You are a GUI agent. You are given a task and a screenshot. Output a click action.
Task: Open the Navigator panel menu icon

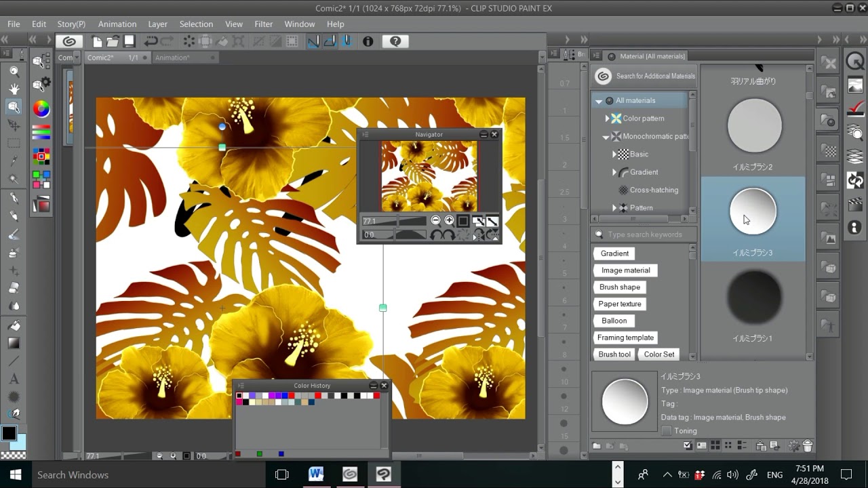365,135
